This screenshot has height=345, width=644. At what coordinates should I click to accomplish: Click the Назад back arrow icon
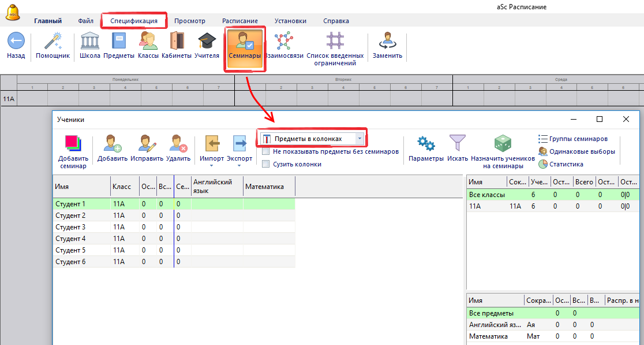tap(16, 42)
